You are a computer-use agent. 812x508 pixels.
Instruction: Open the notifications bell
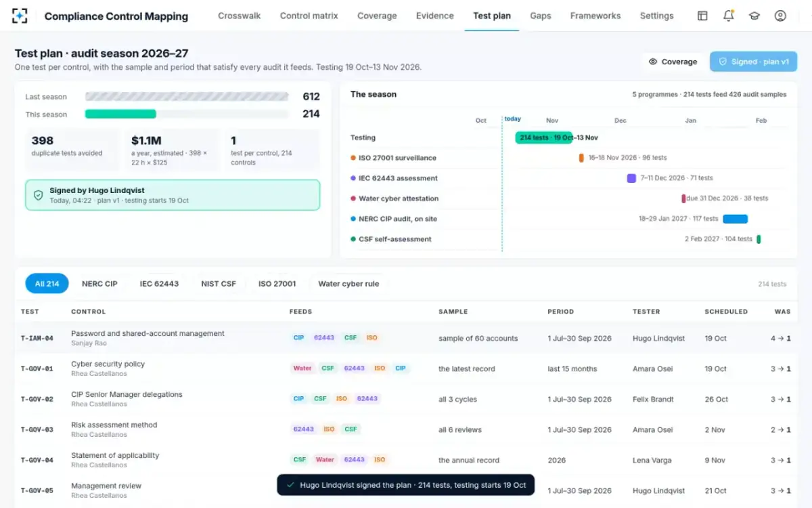(729, 16)
